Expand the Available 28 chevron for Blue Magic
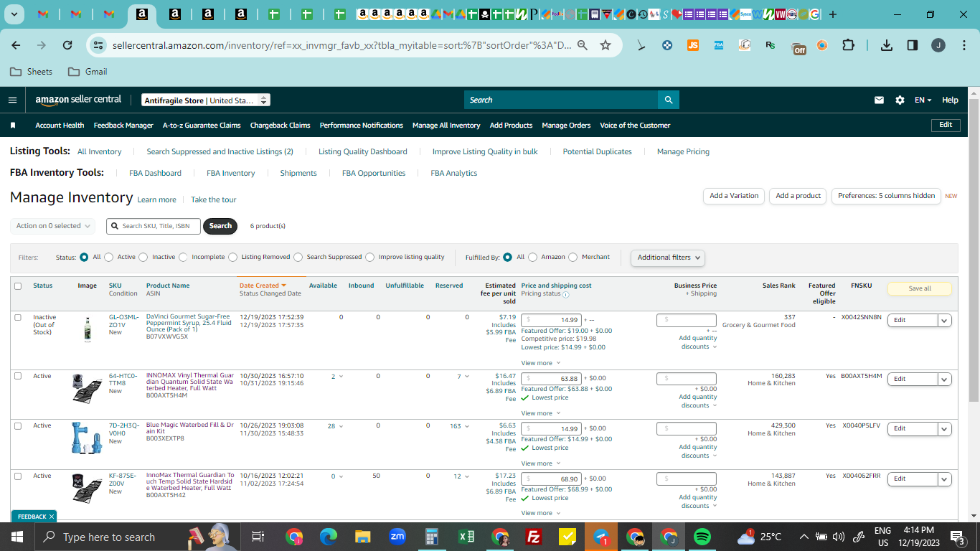 point(341,426)
